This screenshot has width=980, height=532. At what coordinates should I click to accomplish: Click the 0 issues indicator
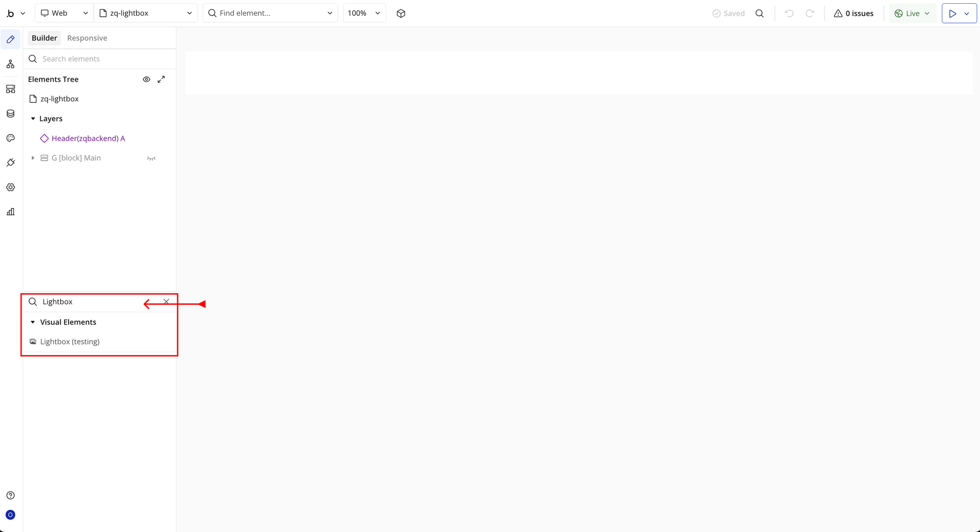(x=854, y=13)
